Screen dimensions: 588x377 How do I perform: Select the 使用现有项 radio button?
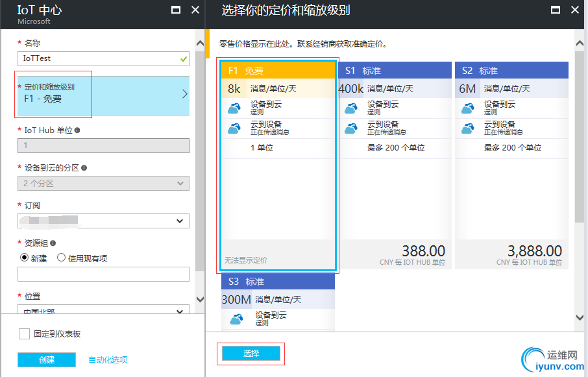click(x=61, y=258)
